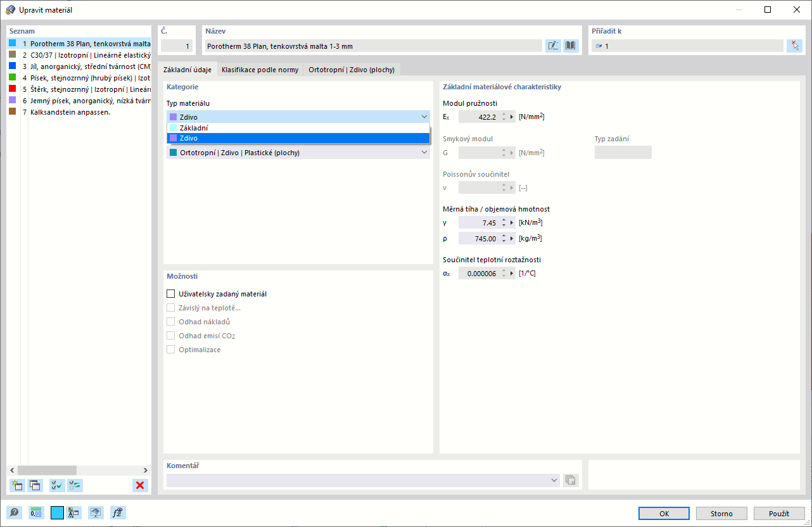Switch to the Základní údaje tab

coord(187,69)
